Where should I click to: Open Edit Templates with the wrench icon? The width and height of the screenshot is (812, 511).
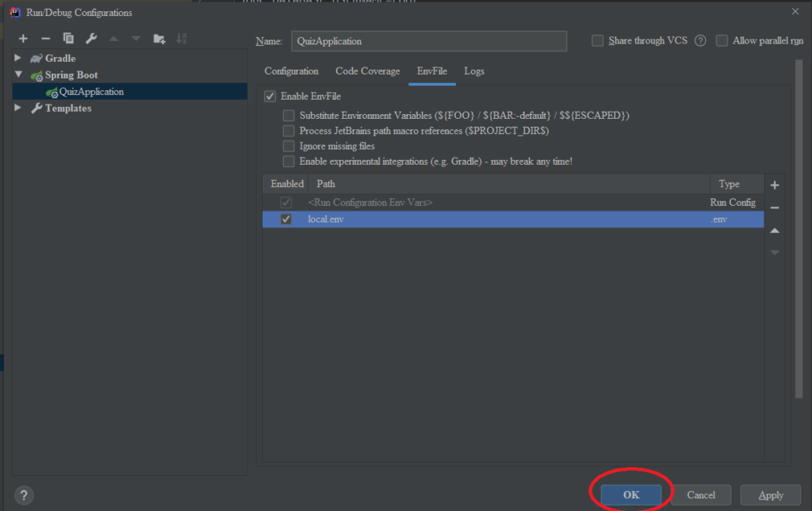point(90,38)
